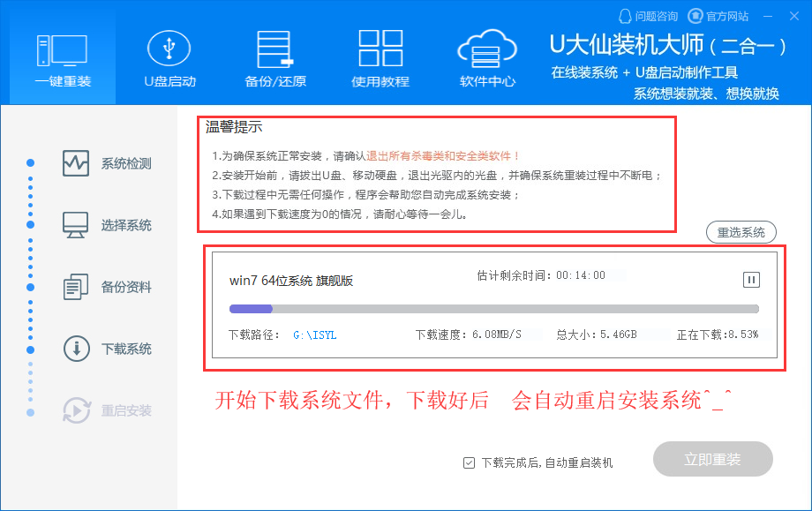Open the 使用教程 grid icon
This screenshot has height=511, width=812.
pos(380,49)
